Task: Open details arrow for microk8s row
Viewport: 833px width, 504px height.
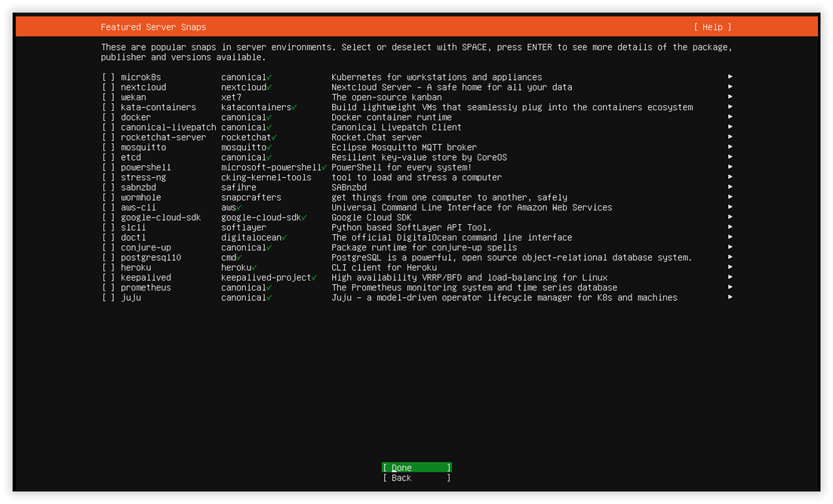Action: point(730,77)
